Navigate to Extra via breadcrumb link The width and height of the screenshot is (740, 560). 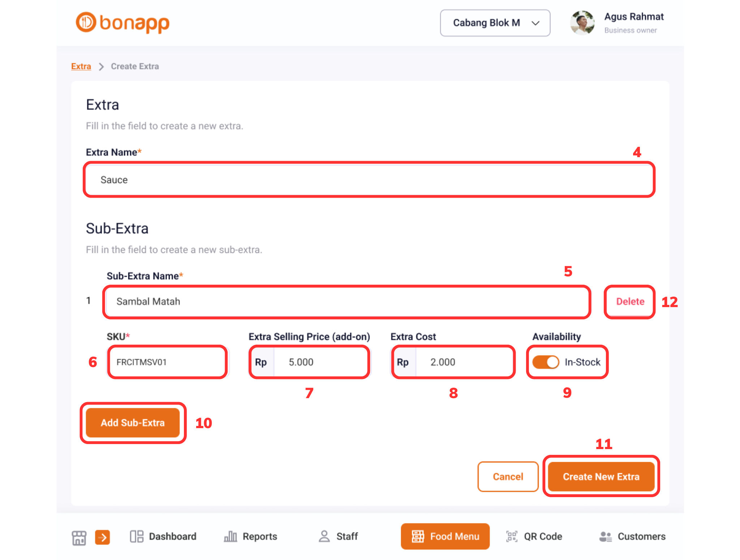tap(81, 66)
